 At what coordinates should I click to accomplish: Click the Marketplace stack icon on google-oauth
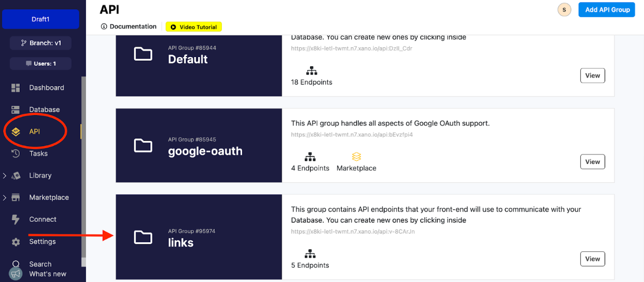click(x=356, y=156)
